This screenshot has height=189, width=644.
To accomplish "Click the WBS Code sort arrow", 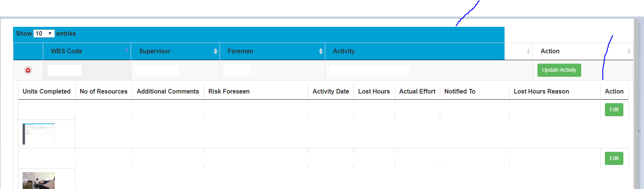I will 126,50.
